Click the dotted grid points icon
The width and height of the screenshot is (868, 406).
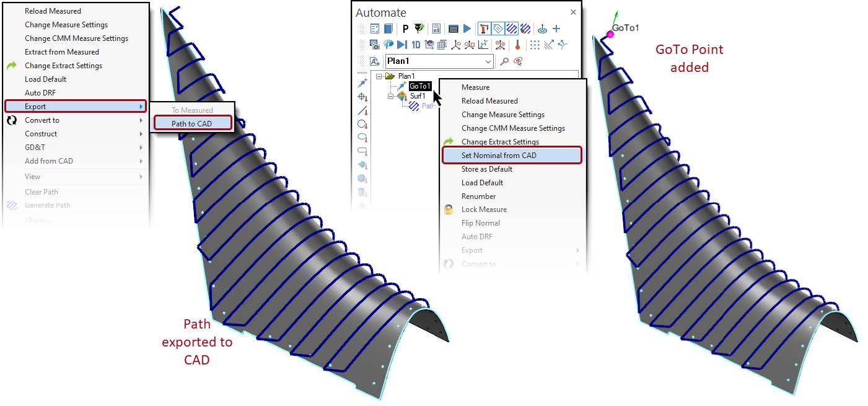pyautogui.click(x=535, y=45)
